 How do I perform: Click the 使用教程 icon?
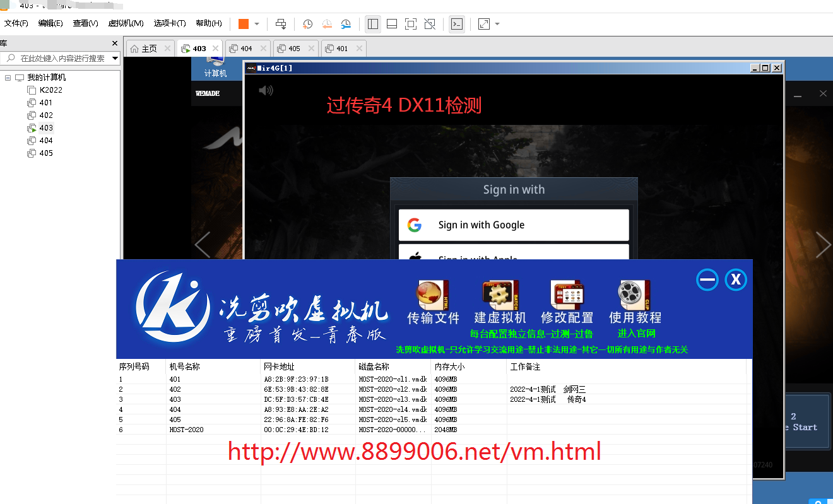pyautogui.click(x=635, y=303)
